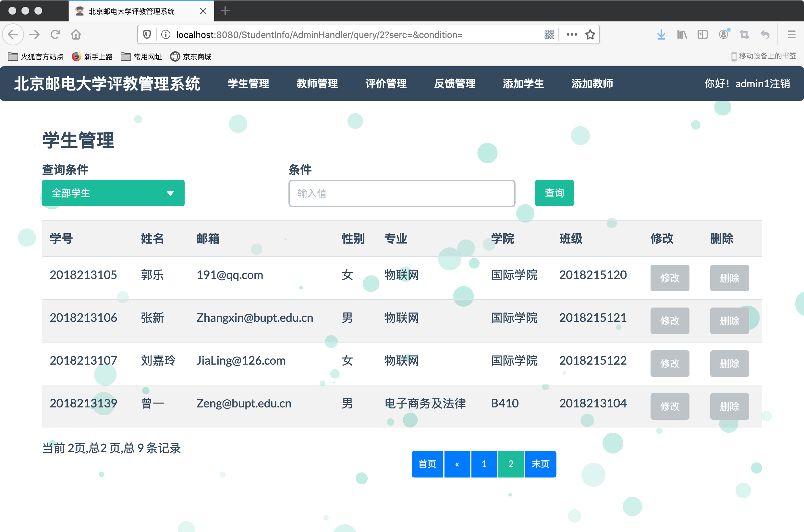The width and height of the screenshot is (804, 532).
Task: Click 修改 for student 2018213105
Action: pos(670,278)
